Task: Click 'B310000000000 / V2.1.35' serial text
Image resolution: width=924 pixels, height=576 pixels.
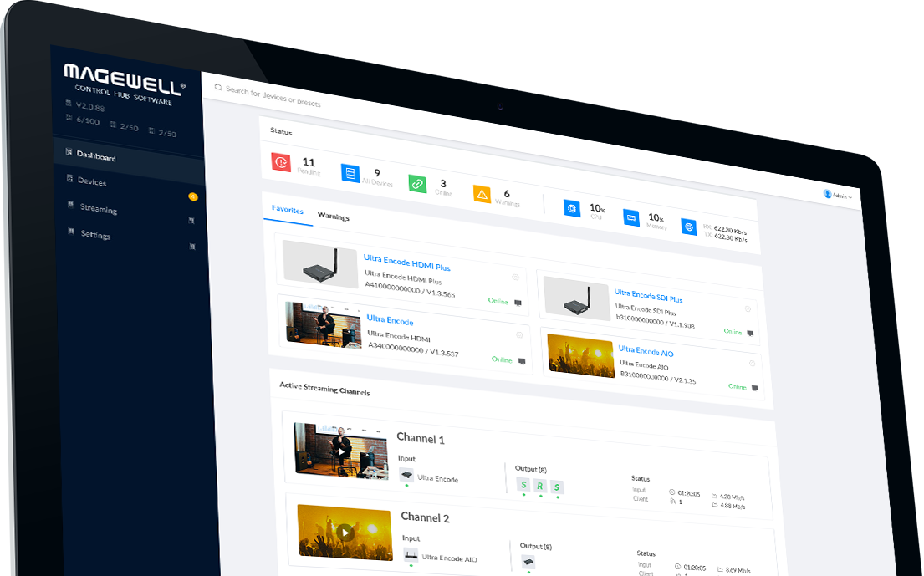Action: pyautogui.click(x=658, y=378)
